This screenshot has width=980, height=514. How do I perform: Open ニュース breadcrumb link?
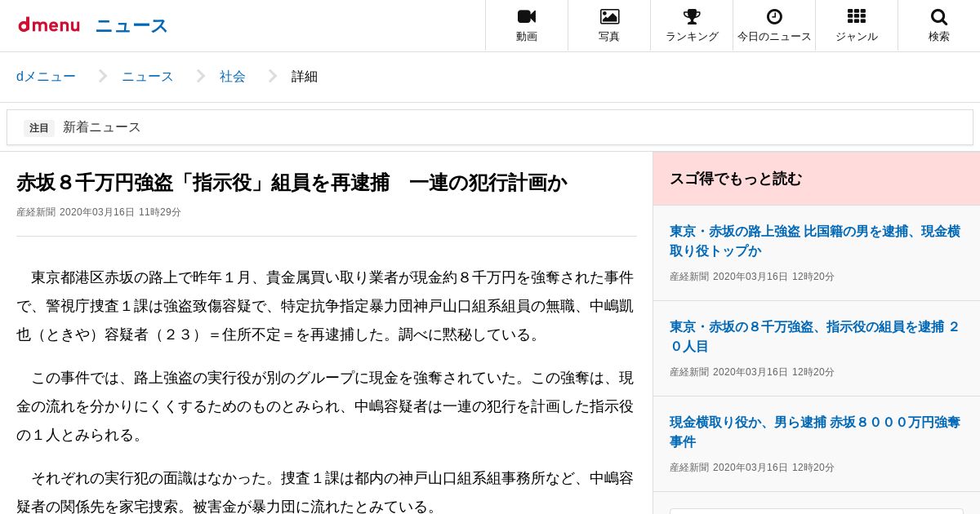148,77
